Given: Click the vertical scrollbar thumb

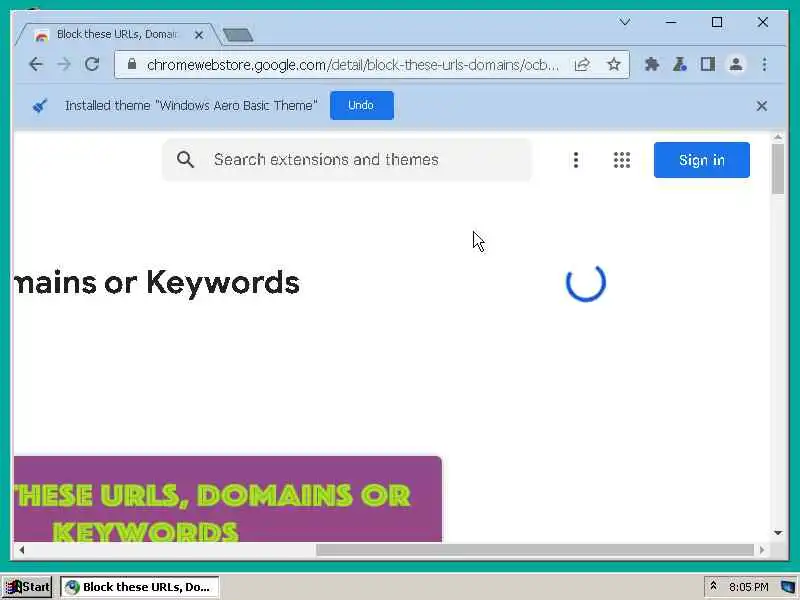Looking at the screenshot, I should [x=778, y=169].
